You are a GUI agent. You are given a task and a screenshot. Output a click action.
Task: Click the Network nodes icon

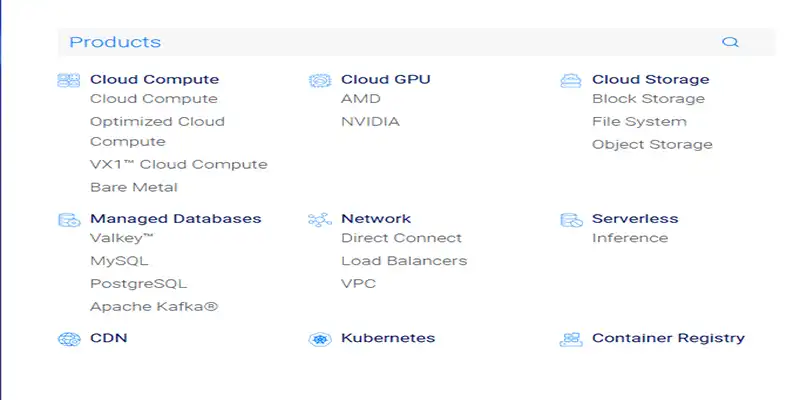pyautogui.click(x=320, y=219)
